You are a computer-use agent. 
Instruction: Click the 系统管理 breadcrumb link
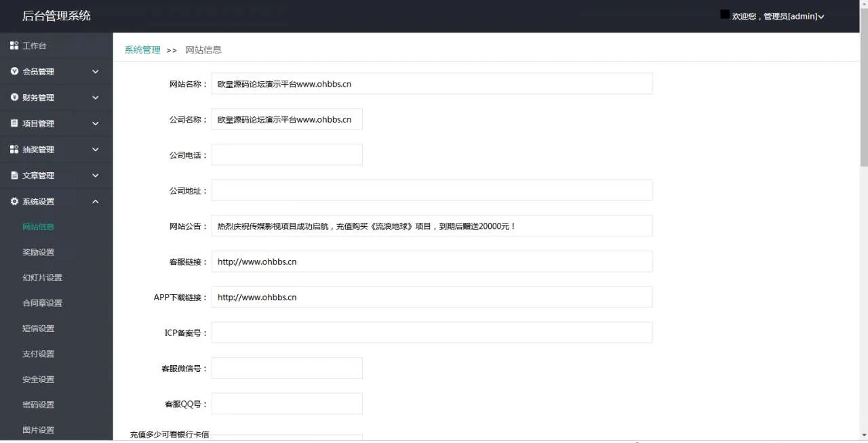142,49
